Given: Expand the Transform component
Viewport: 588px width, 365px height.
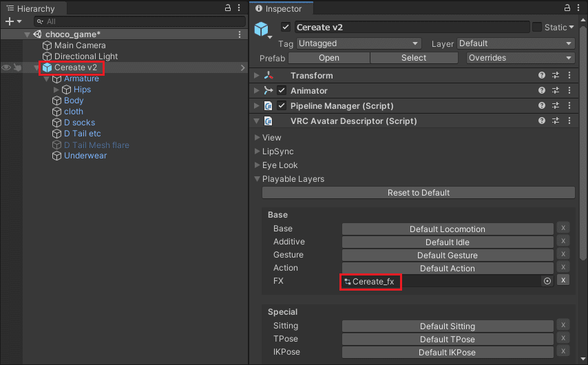Looking at the screenshot, I should [257, 75].
